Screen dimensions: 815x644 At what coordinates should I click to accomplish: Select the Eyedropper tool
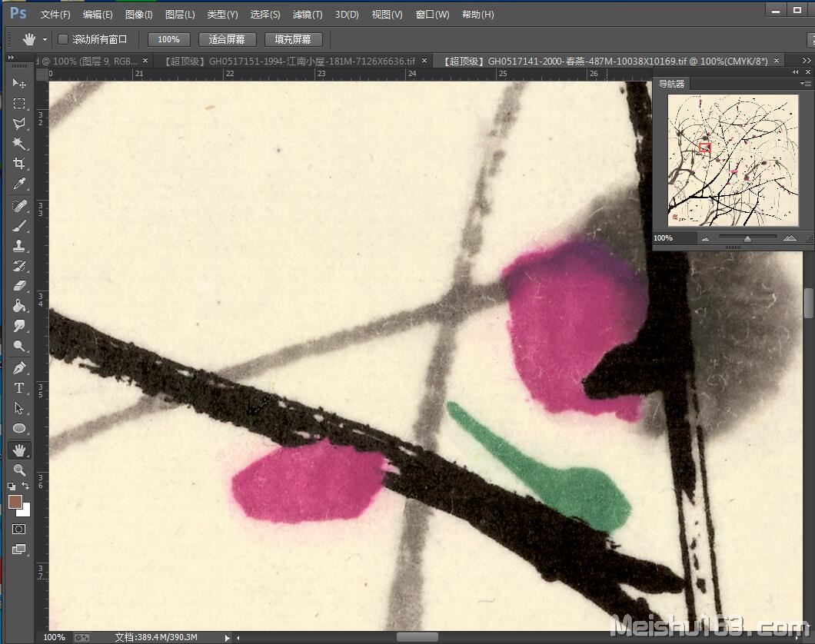(19, 184)
